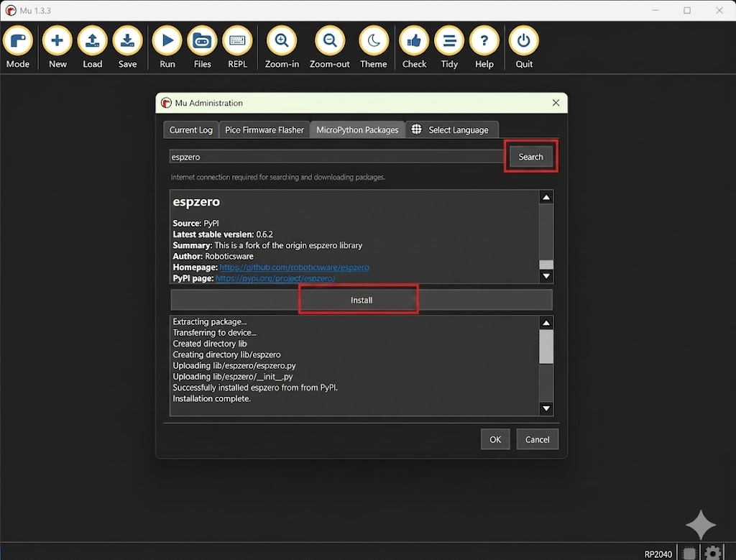Close the Mu Administration dialog
The width and height of the screenshot is (736, 560).
pos(556,103)
